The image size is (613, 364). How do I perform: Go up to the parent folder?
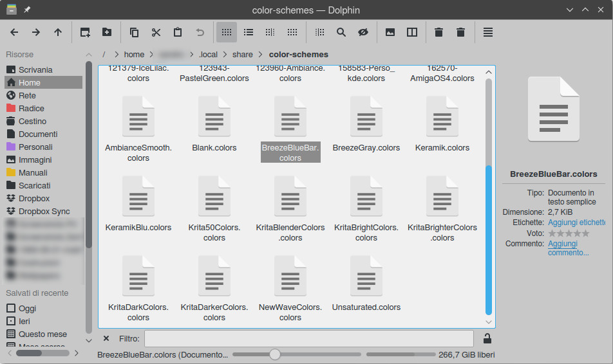coord(58,32)
